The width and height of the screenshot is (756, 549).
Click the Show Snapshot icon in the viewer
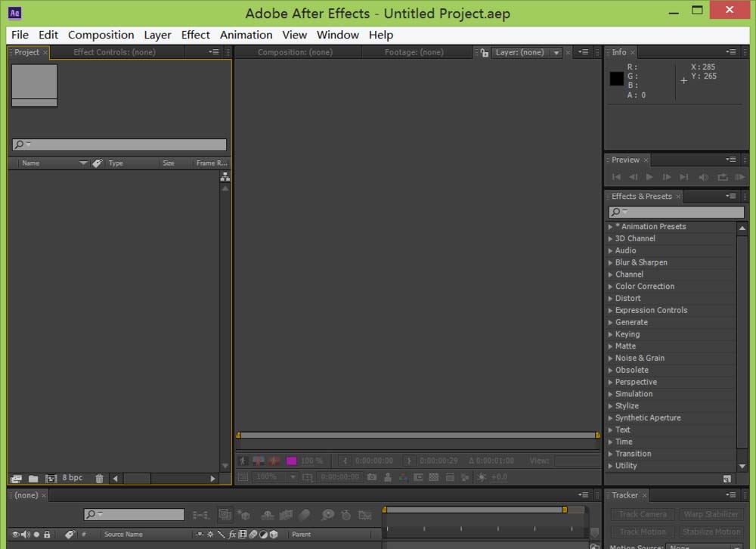click(x=388, y=477)
